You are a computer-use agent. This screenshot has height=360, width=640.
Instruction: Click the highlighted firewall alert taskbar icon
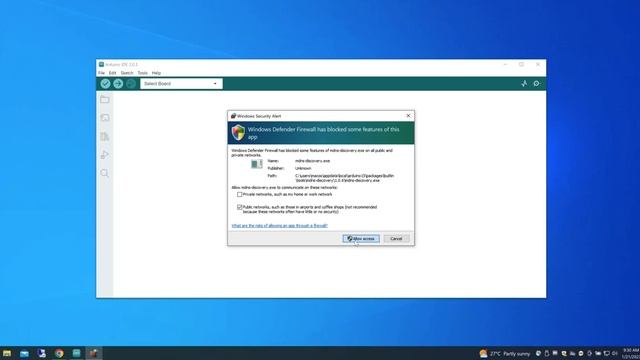93,353
